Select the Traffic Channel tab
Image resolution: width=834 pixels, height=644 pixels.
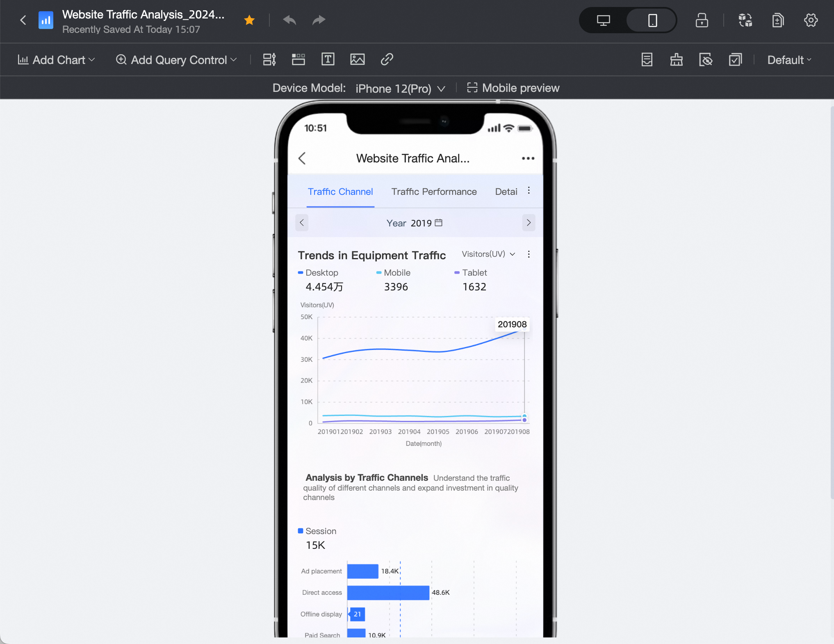(340, 192)
